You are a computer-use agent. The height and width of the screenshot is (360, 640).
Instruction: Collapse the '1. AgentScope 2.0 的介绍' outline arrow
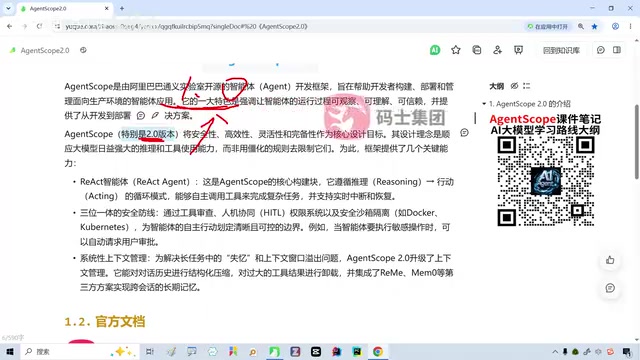(x=484, y=104)
